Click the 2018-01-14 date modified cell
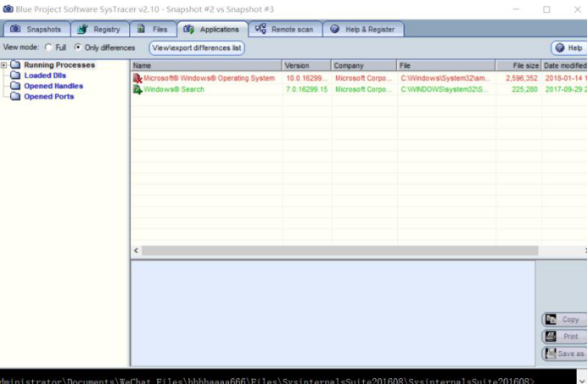 566,78
